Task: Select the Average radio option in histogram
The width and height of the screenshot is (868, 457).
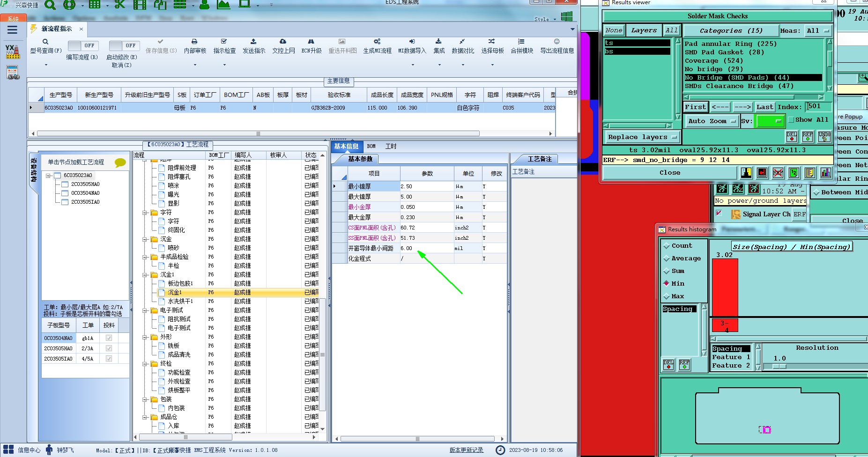Action: (667, 258)
